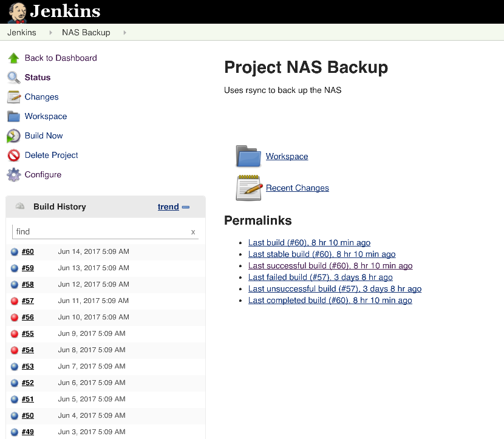Screen dimensions: 504x439
Task: Open Configure for the project
Action: [x=43, y=174]
